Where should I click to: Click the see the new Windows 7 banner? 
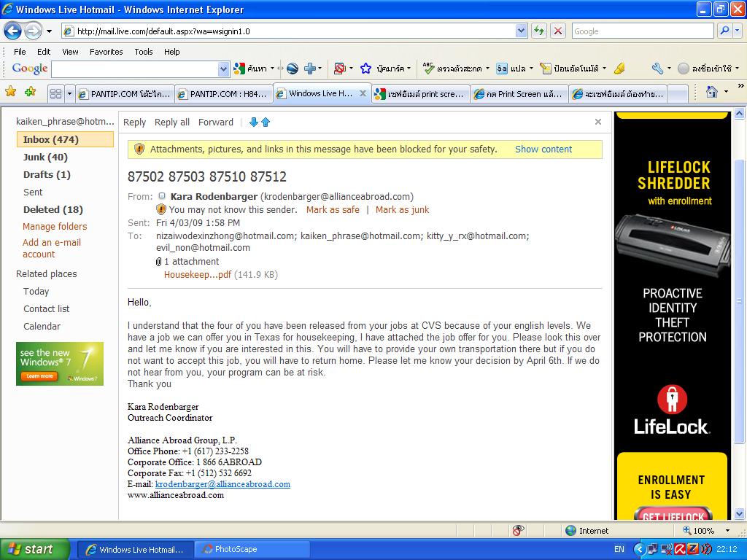pyautogui.click(x=60, y=364)
